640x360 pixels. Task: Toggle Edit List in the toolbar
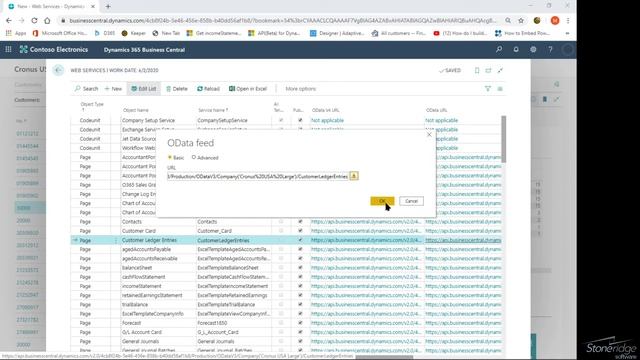143,89
